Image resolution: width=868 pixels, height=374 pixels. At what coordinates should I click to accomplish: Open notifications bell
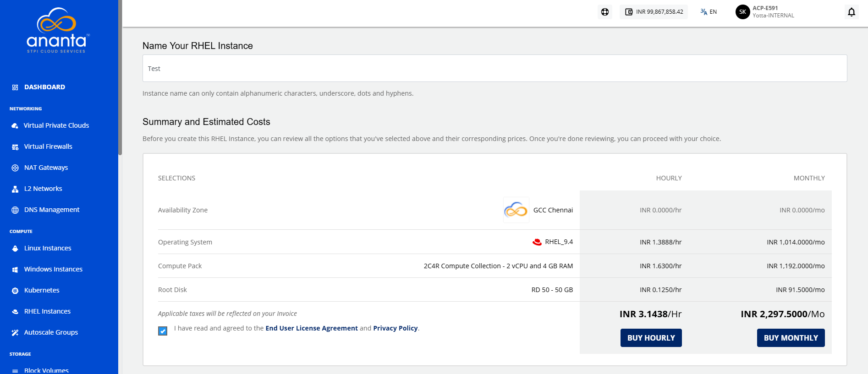852,12
